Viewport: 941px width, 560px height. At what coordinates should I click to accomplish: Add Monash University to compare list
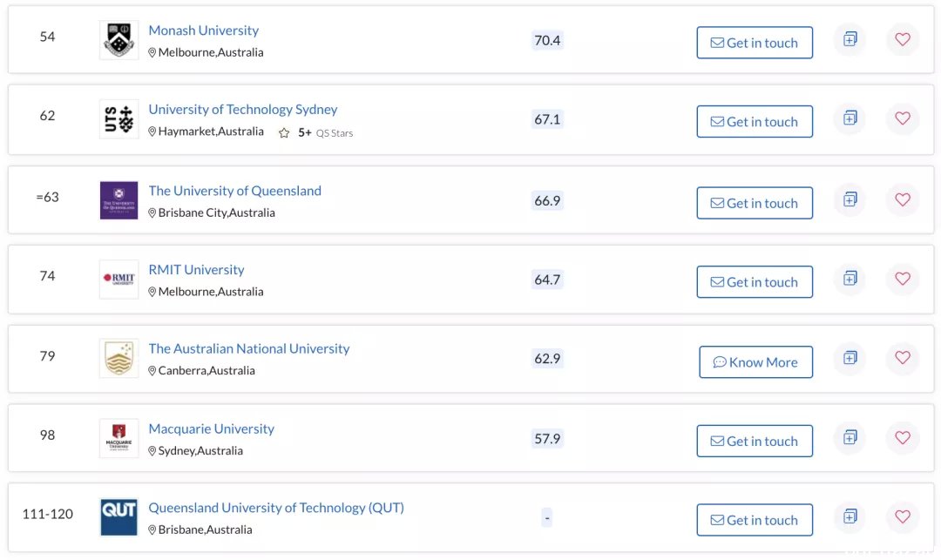(x=850, y=39)
